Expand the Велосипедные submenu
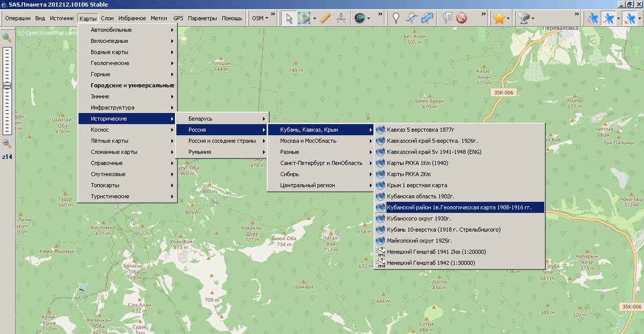Screen dimensions: 644x334 click(x=127, y=41)
